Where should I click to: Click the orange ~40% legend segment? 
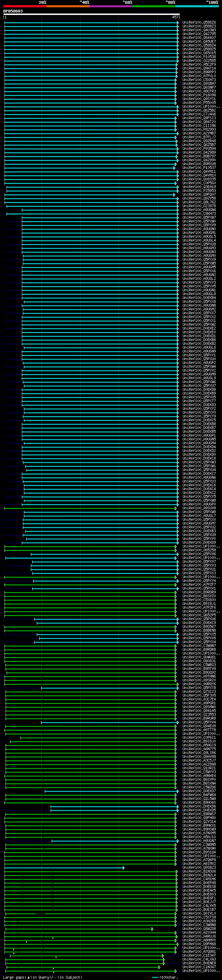[68, 6]
